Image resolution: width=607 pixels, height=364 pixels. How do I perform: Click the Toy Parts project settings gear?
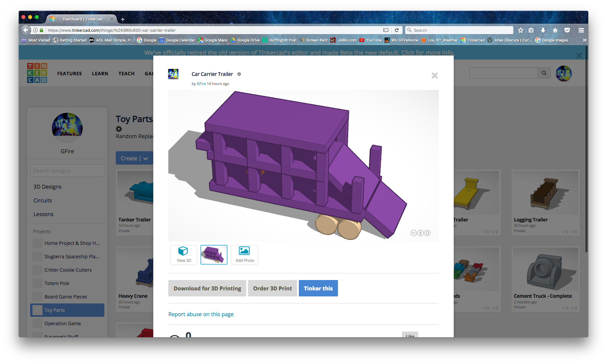tap(119, 129)
